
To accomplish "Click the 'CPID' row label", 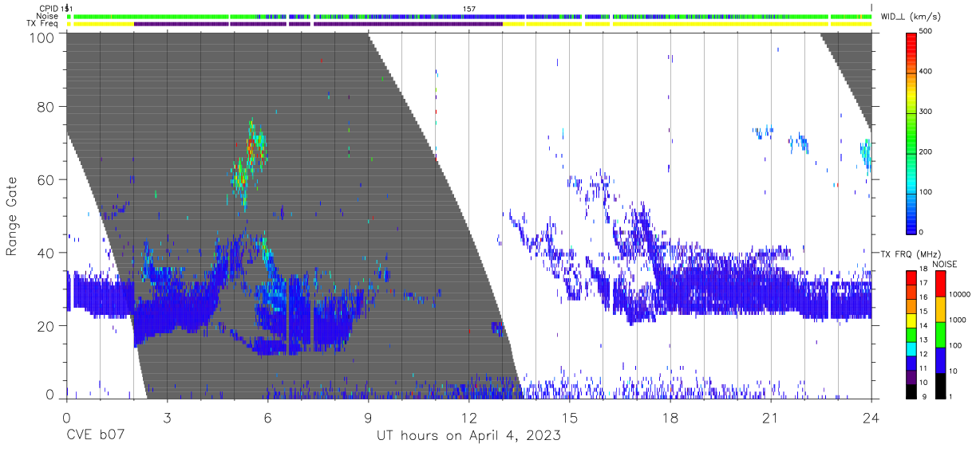I will (x=49, y=9).
